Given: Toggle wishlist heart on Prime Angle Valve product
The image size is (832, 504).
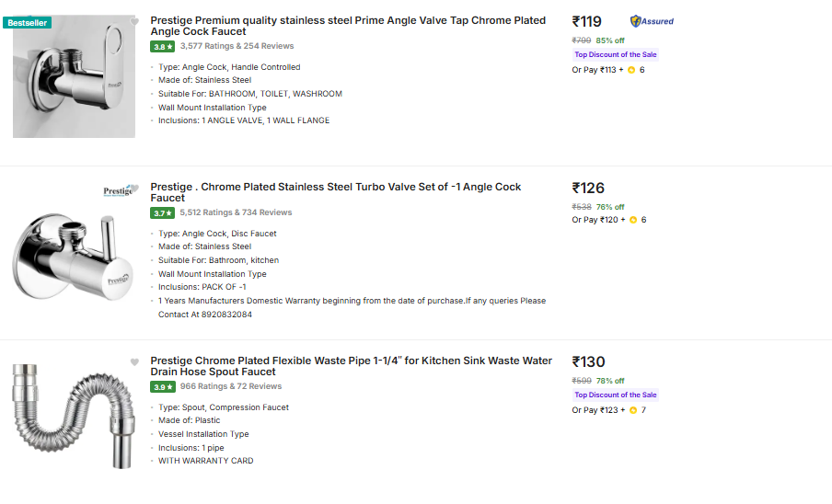Looking at the screenshot, I should [x=134, y=21].
